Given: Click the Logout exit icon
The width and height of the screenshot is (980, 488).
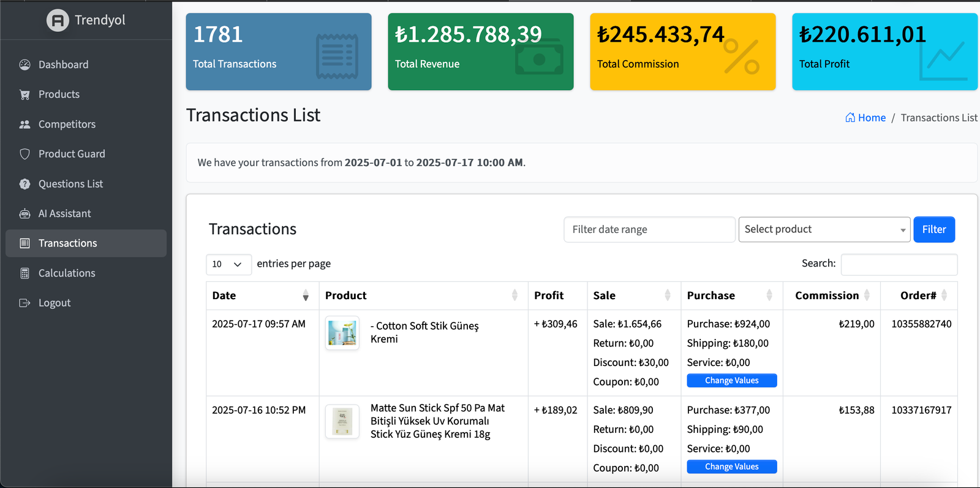Looking at the screenshot, I should click(x=24, y=303).
